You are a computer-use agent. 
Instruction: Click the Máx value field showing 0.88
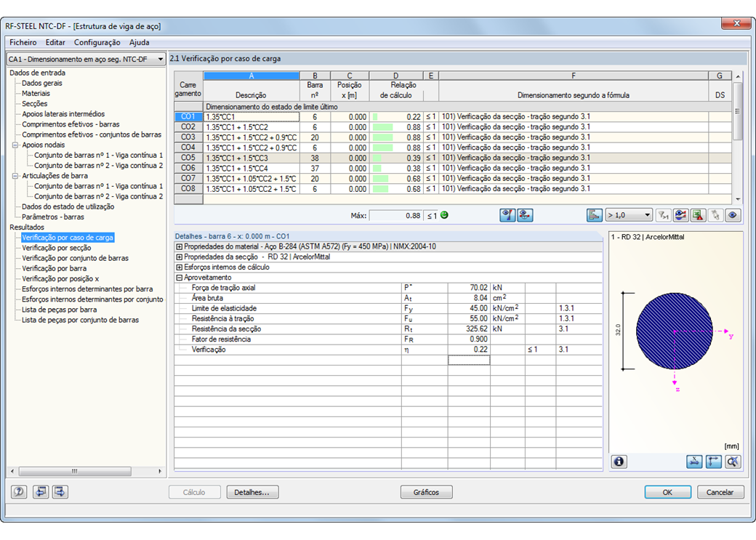click(x=396, y=216)
